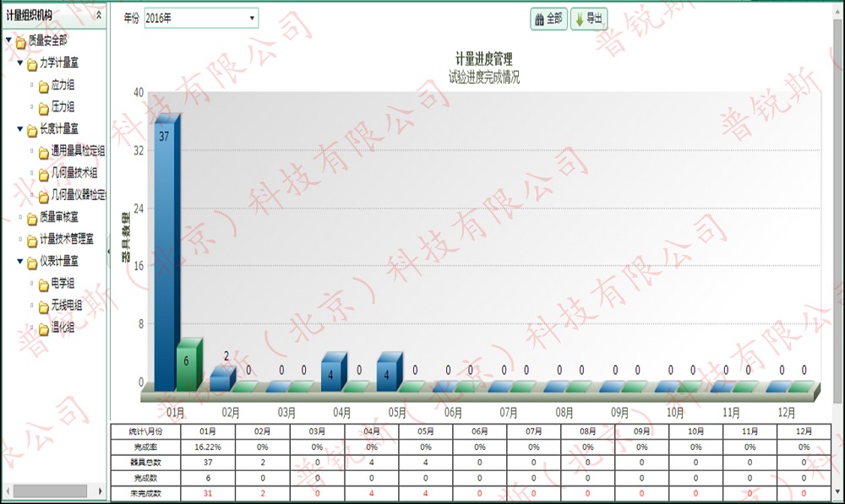Open the 年份 year dropdown
This screenshot has width=845, height=504.
click(201, 19)
